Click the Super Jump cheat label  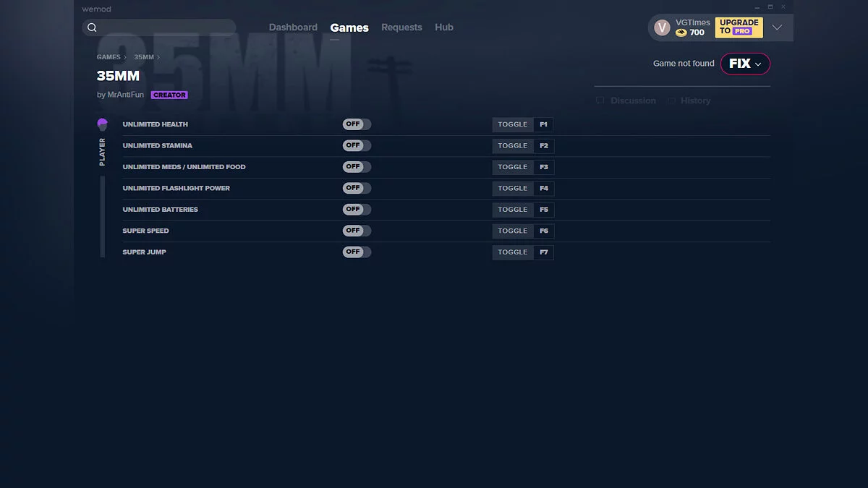coord(145,252)
